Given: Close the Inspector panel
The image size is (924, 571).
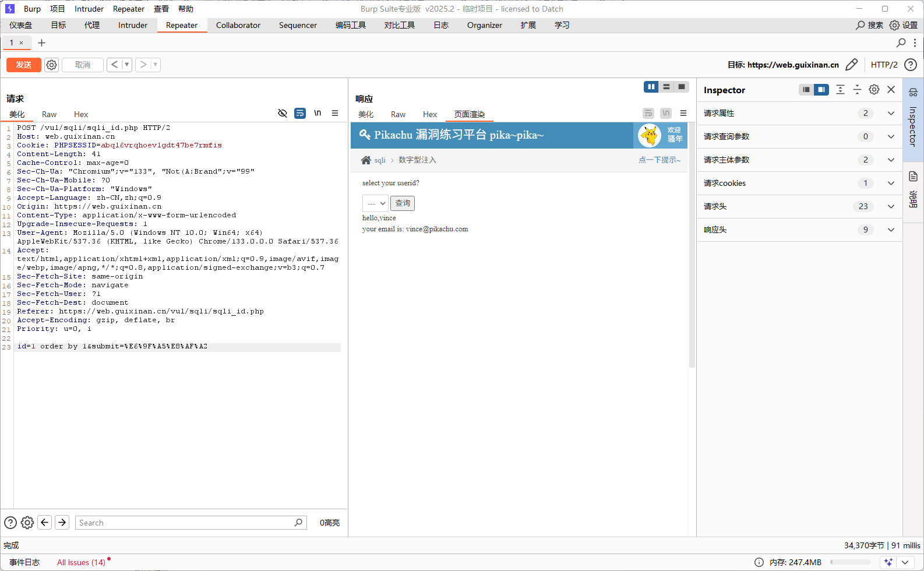Looking at the screenshot, I should [x=891, y=90].
